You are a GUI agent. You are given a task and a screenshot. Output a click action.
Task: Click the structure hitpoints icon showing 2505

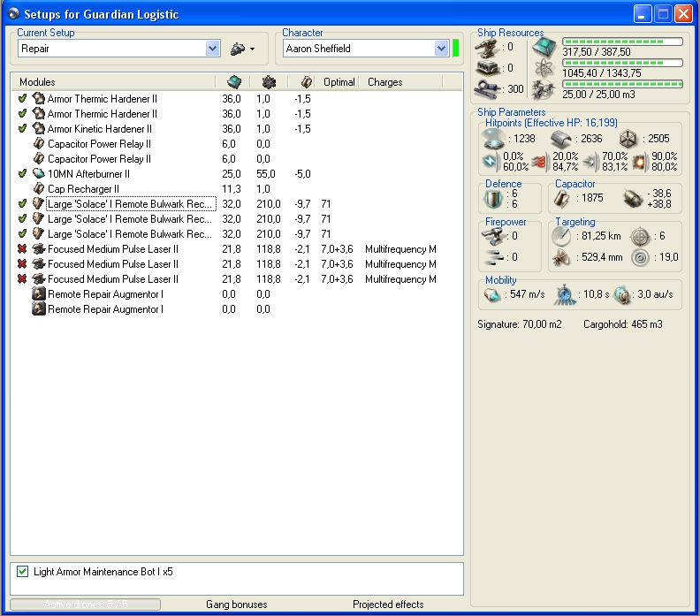coord(628,140)
